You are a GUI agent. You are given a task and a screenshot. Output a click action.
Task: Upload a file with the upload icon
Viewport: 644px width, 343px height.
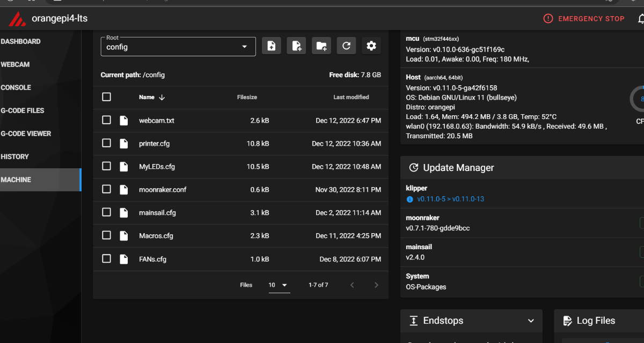click(x=272, y=46)
